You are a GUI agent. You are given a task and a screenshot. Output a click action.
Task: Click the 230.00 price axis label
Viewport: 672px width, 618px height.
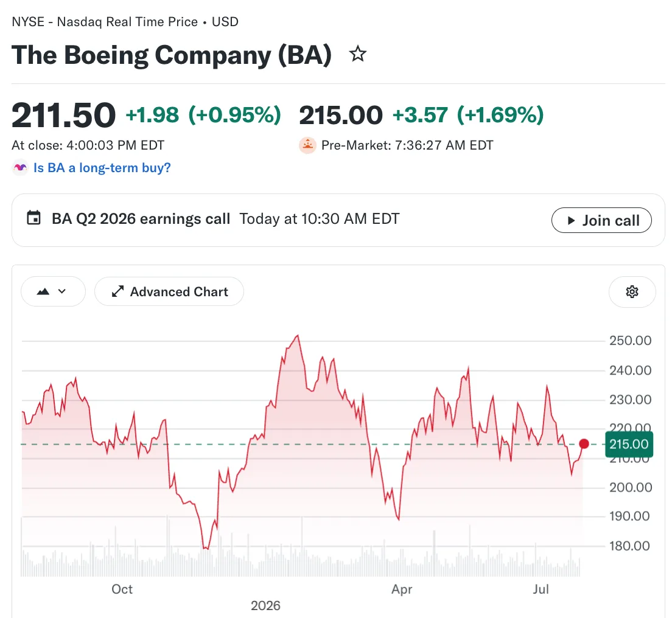(x=631, y=400)
